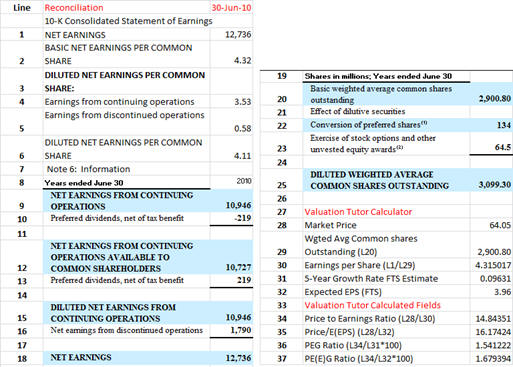This screenshot has width=513, height=367.
Task: Select the Valuation Tutor Calculator heading
Action: pyautogui.click(x=358, y=212)
